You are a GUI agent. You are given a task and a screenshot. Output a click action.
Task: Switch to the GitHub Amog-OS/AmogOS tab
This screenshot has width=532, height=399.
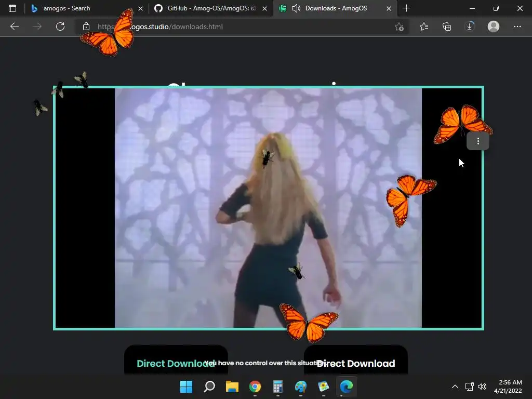click(211, 8)
